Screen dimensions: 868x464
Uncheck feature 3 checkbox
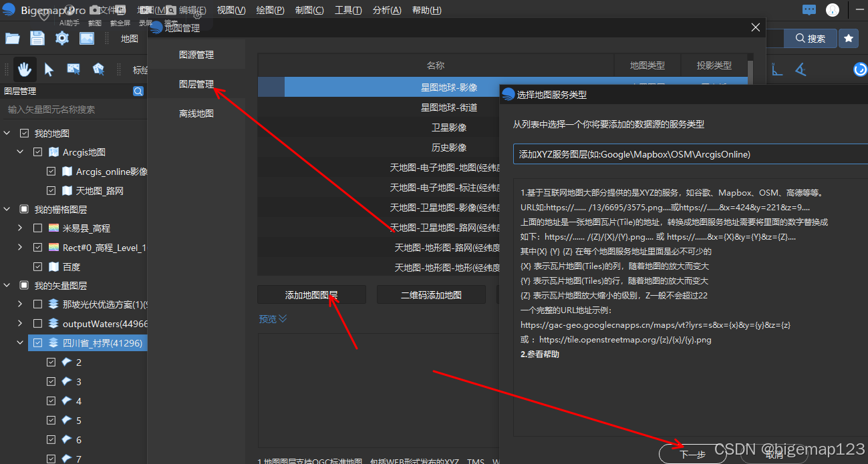pyautogui.click(x=51, y=382)
